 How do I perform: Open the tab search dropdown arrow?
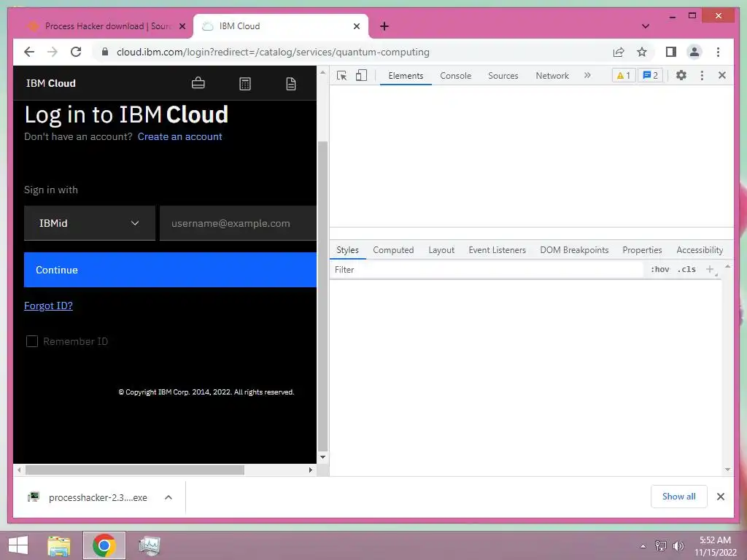646,26
